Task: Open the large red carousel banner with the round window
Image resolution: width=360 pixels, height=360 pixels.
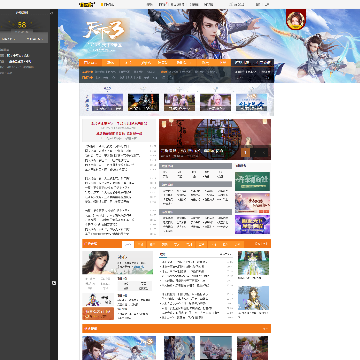Action: (215, 139)
